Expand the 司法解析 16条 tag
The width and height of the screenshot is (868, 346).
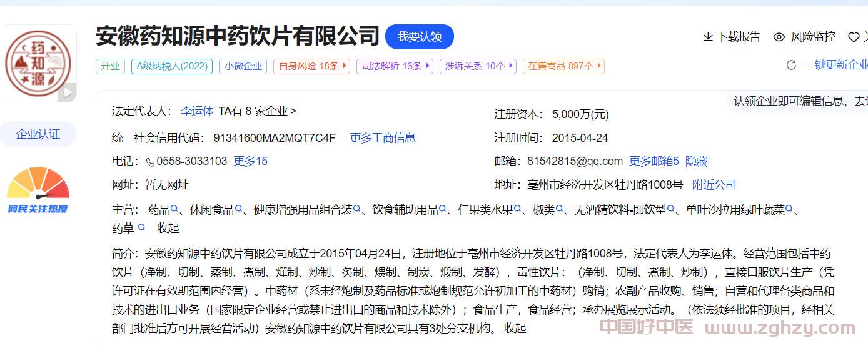click(x=395, y=66)
